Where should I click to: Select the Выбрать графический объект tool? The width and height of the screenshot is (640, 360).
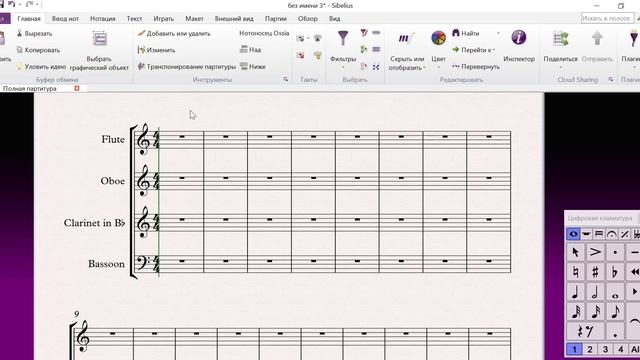click(99, 51)
